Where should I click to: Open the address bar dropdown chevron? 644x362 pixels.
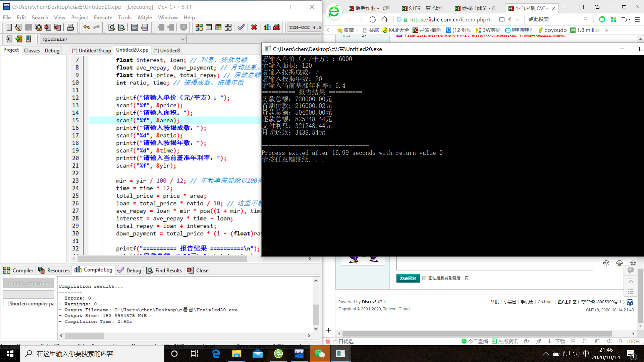coord(517,19)
